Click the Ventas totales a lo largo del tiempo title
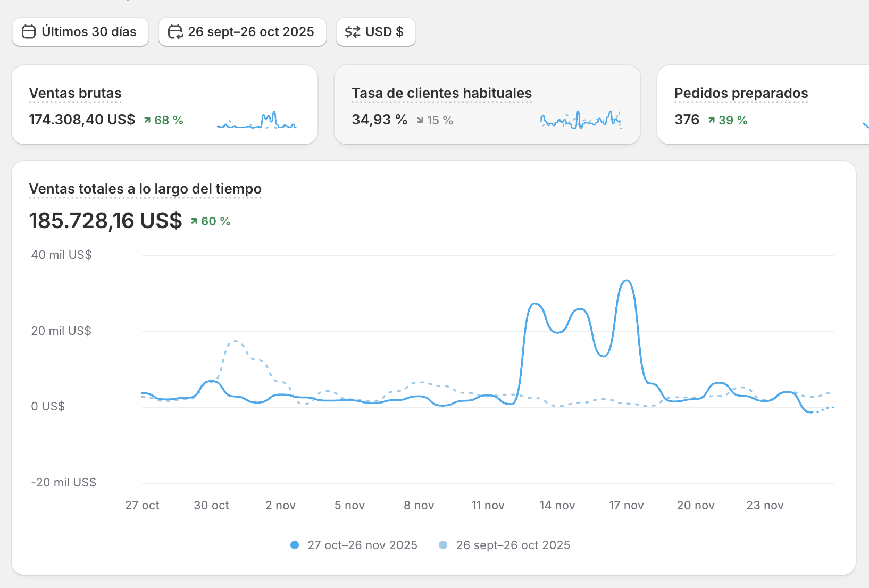869x588 pixels. pyautogui.click(x=145, y=189)
